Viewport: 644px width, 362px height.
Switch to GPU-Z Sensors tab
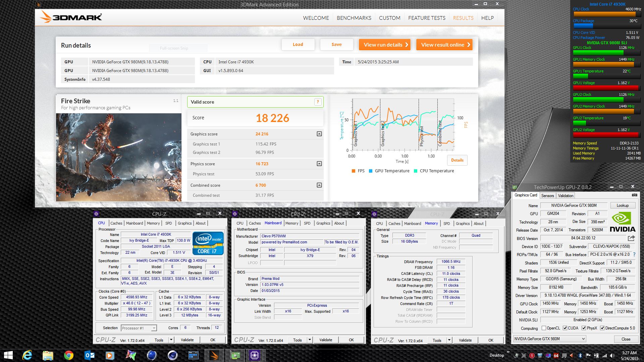547,196
